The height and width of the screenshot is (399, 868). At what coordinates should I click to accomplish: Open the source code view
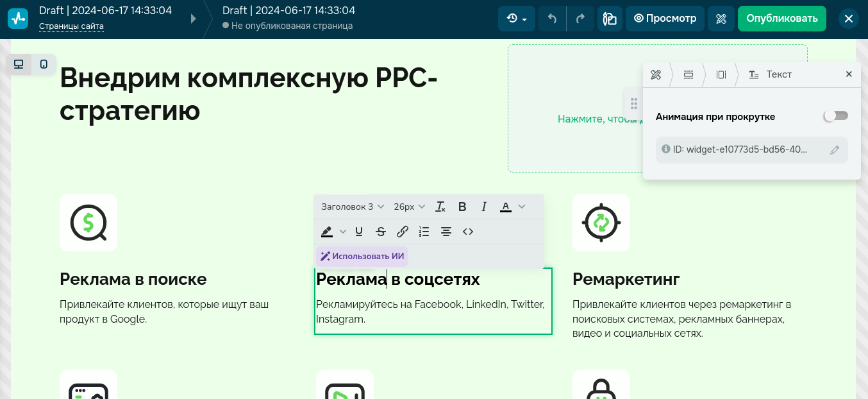pos(468,232)
